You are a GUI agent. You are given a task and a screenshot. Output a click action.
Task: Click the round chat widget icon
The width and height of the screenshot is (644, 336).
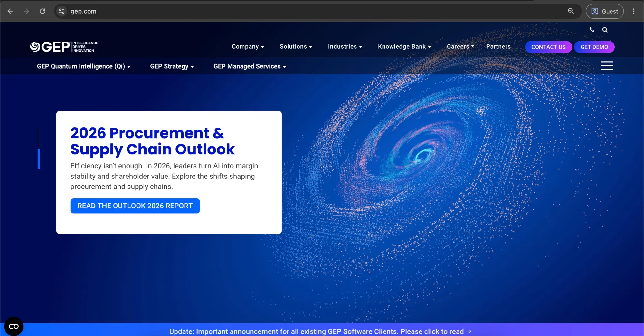(14, 326)
